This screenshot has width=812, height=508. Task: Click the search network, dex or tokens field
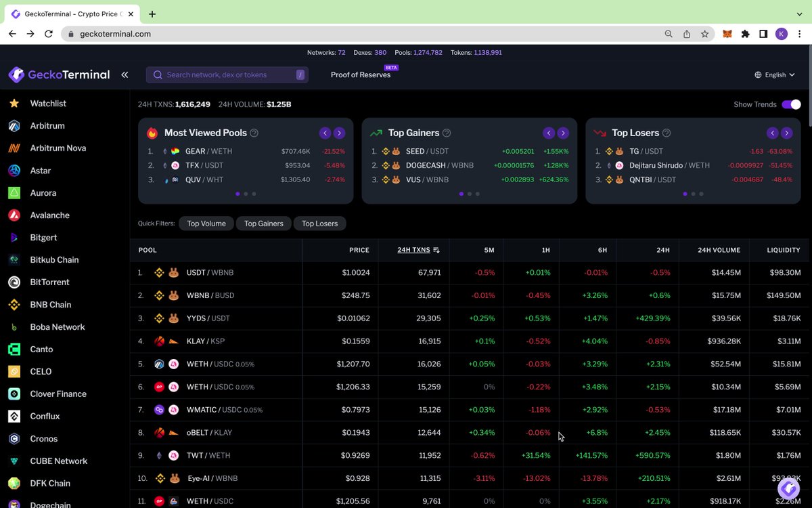coord(227,75)
